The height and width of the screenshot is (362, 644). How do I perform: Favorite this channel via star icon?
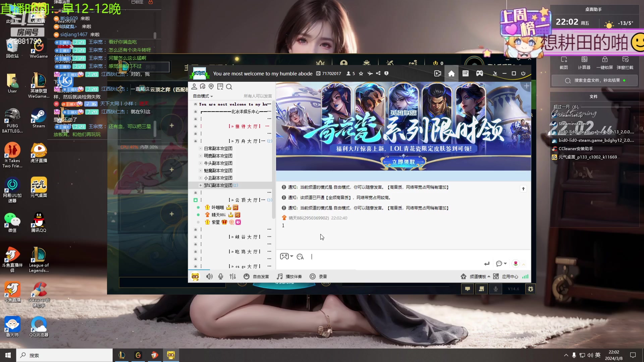(361, 73)
